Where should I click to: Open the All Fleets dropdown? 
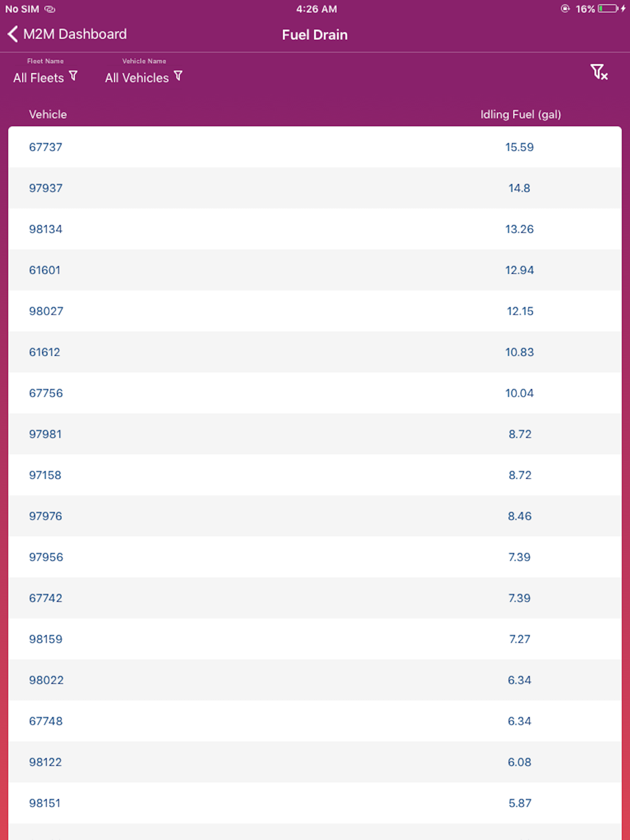(x=38, y=78)
